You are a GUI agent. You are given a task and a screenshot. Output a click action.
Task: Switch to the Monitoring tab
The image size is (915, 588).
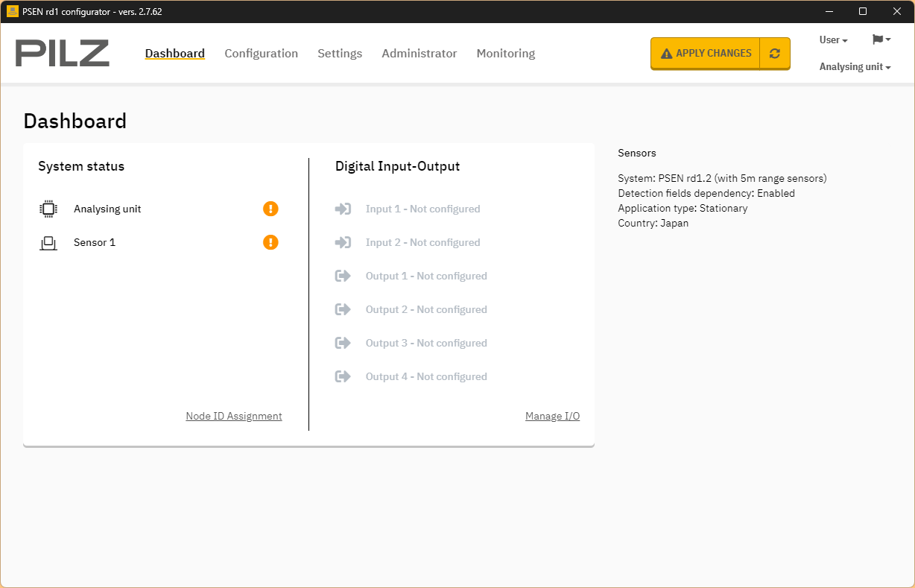(x=506, y=54)
